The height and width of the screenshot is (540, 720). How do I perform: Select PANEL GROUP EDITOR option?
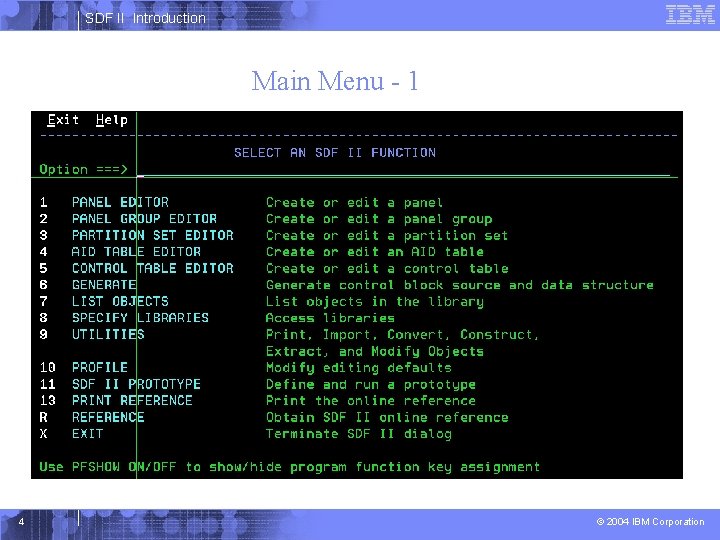[144, 219]
